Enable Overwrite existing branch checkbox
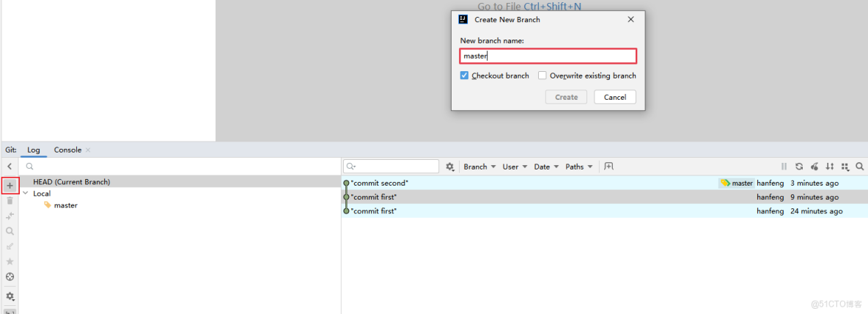This screenshot has width=868, height=314. point(542,76)
